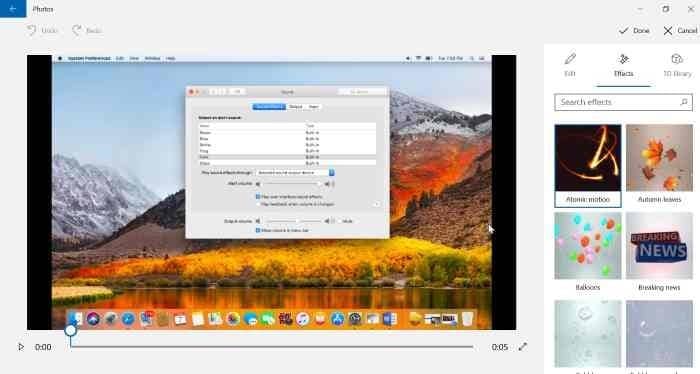Open the 3D library tab
Screen dimensions: 700x374
pos(677,65)
